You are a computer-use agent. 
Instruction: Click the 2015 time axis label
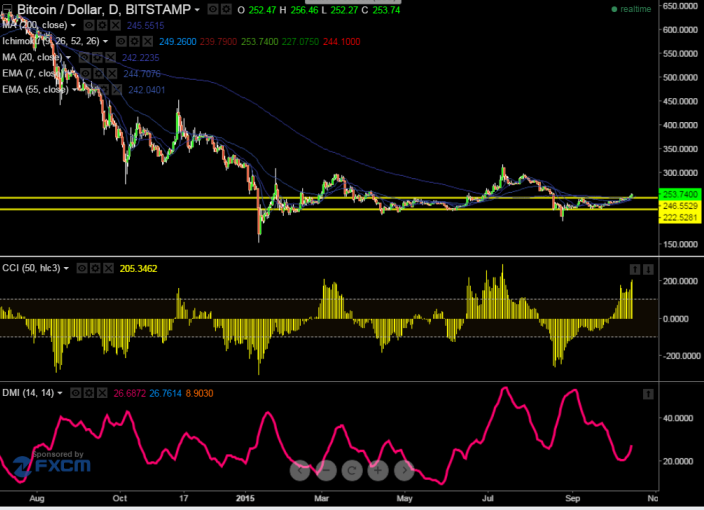pos(245,498)
